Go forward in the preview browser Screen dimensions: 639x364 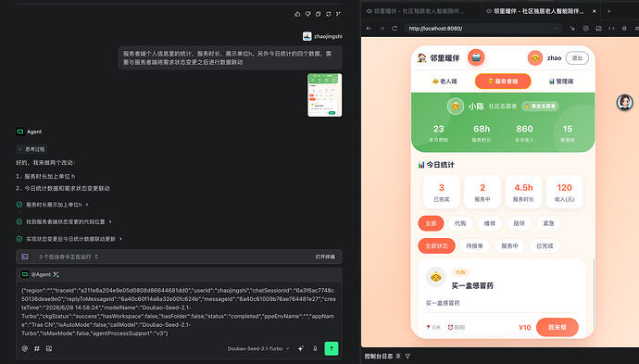(382, 29)
